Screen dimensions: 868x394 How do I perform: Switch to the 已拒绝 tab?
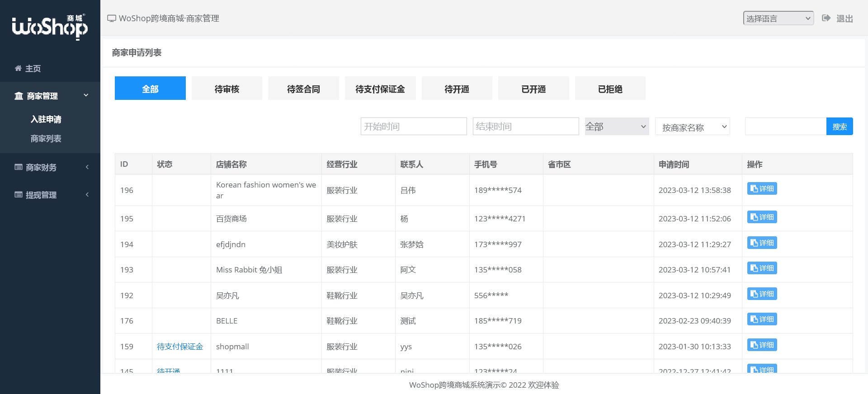(610, 89)
